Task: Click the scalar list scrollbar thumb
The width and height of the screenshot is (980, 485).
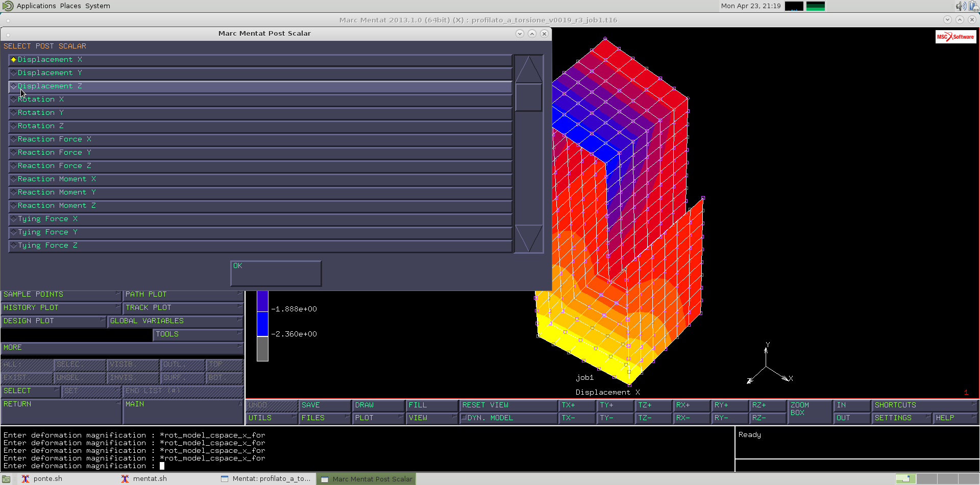Action: click(528, 97)
